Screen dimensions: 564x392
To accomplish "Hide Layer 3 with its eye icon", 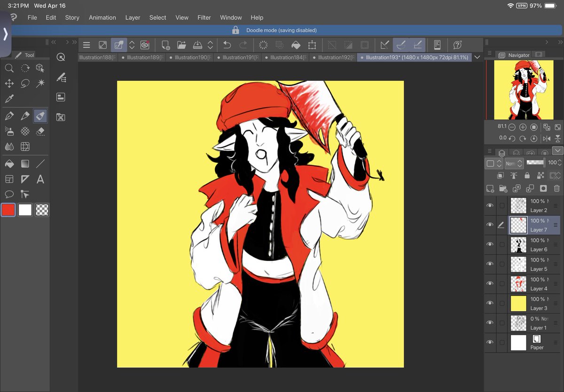I will 490,303.
